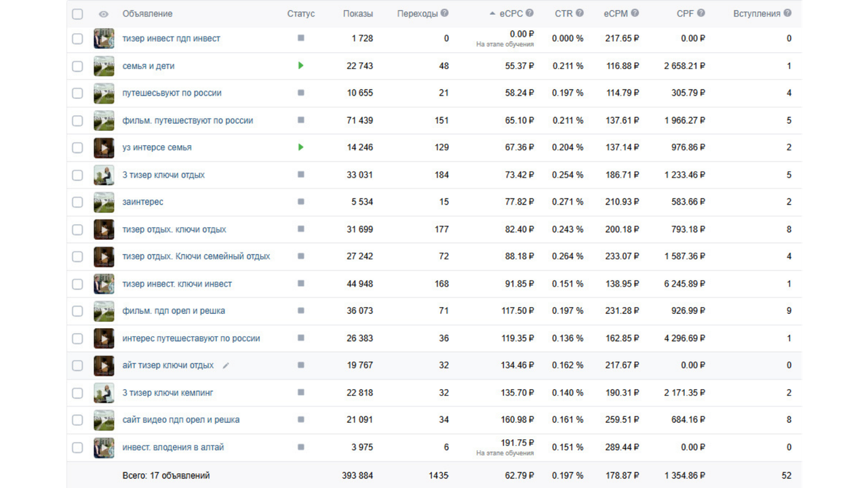Click the stopped status icon for заинтерес
The image size is (868, 488).
point(300,201)
